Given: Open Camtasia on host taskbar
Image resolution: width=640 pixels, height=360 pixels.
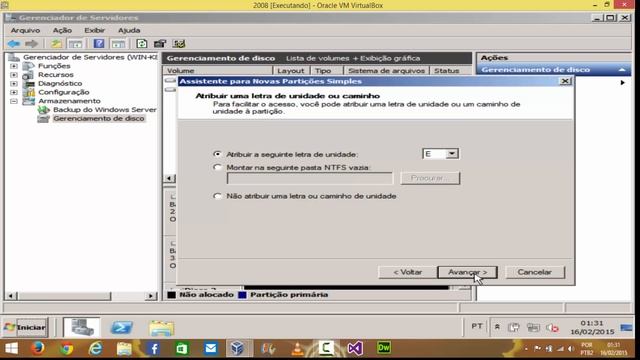Looking at the screenshot, I should click(326, 348).
